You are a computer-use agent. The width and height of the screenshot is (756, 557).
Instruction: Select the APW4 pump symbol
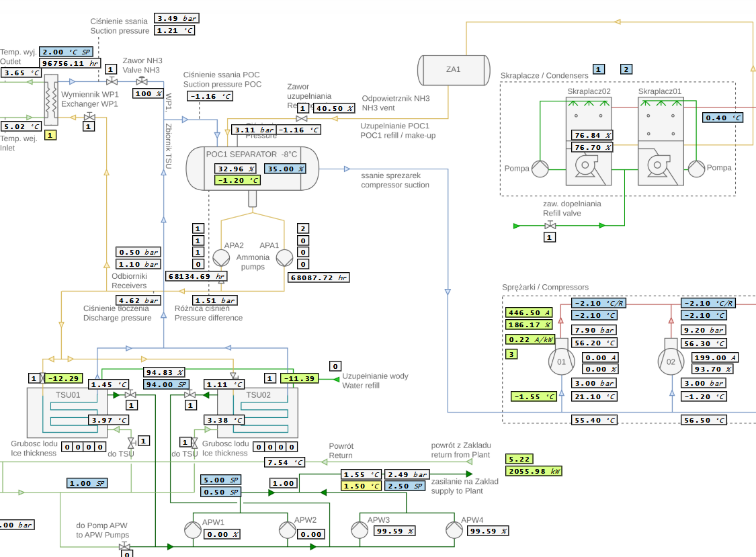[x=454, y=530]
